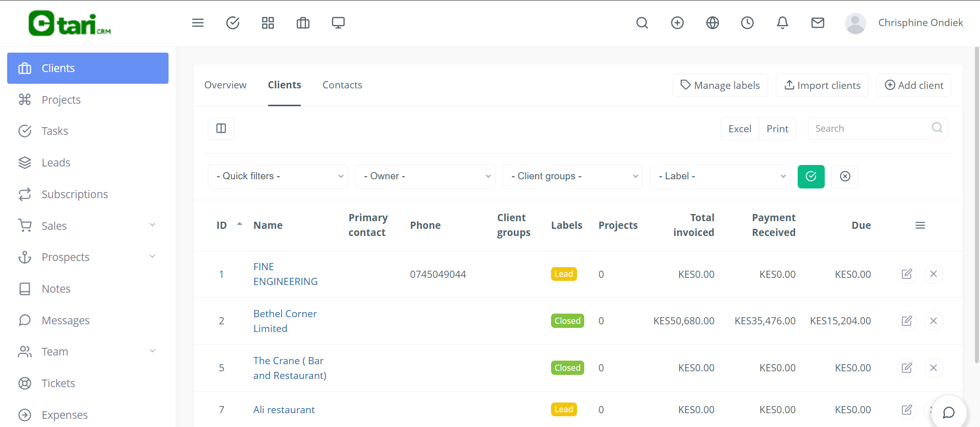This screenshot has height=427, width=980.
Task: Open the Quick filters dropdown
Action: pyautogui.click(x=278, y=176)
